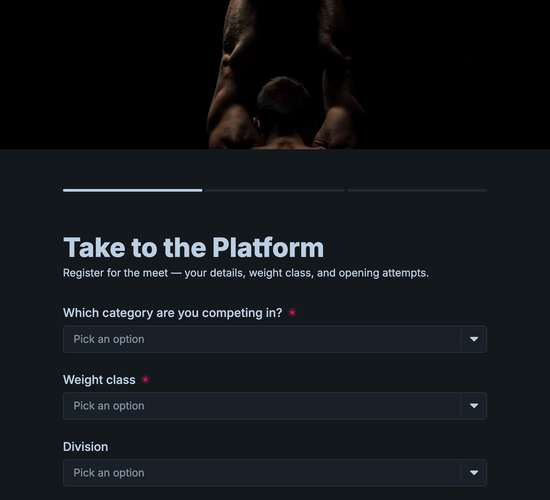Select the second progress step bar
550x500 pixels.
pos(275,191)
